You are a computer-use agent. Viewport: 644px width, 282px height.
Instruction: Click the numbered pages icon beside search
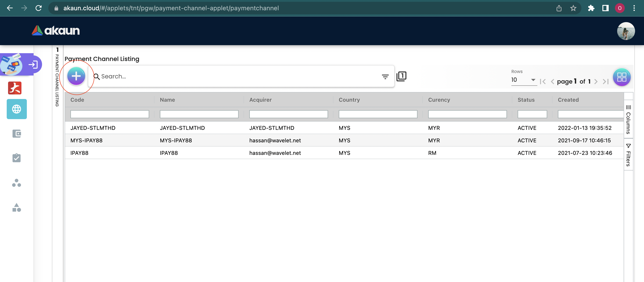click(401, 76)
